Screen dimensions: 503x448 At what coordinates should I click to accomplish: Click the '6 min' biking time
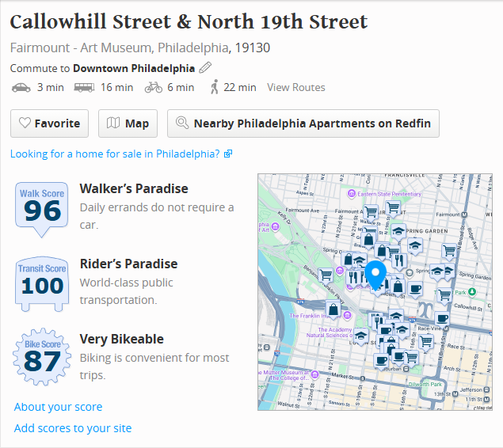tap(181, 87)
